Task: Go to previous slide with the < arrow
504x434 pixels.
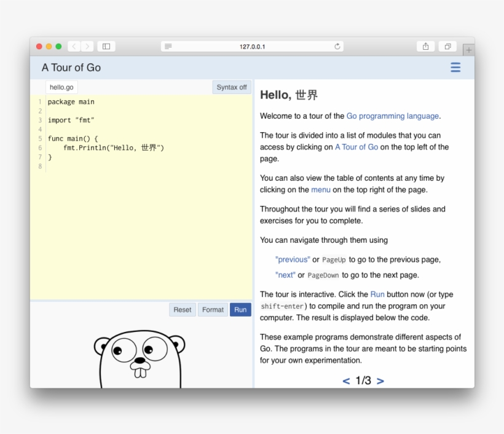Action: tap(346, 381)
